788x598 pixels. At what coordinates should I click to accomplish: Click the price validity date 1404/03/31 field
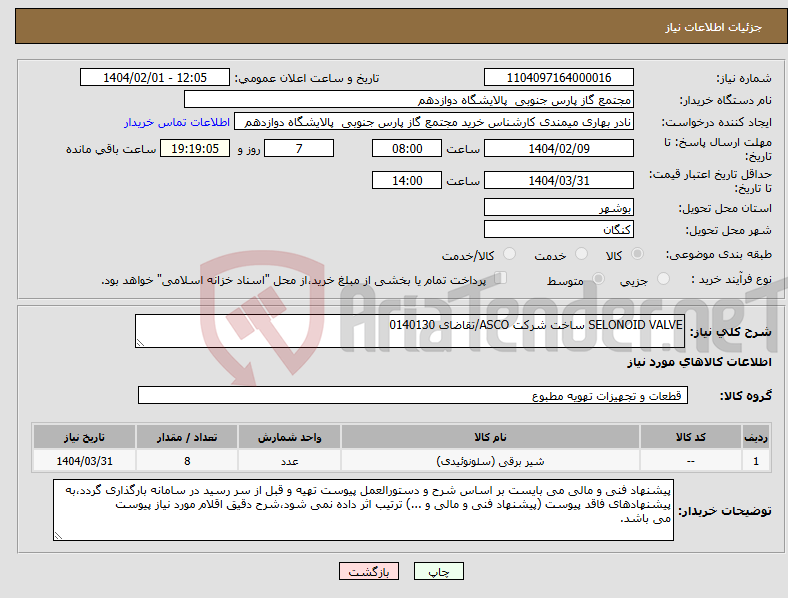[558, 180]
